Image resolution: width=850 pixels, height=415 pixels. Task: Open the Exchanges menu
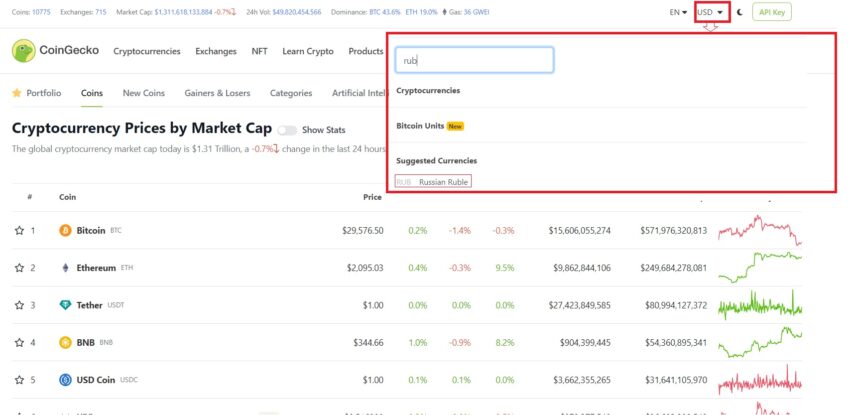point(216,51)
